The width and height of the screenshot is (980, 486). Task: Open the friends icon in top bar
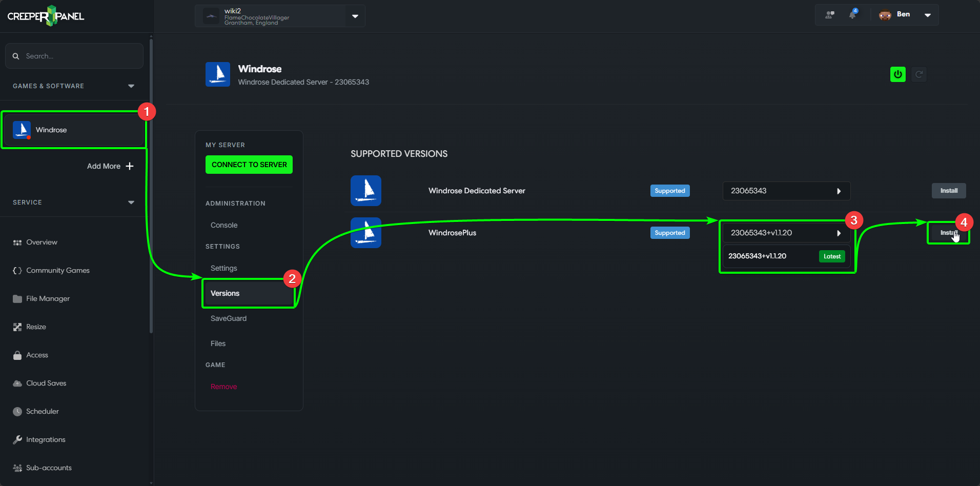point(830,15)
